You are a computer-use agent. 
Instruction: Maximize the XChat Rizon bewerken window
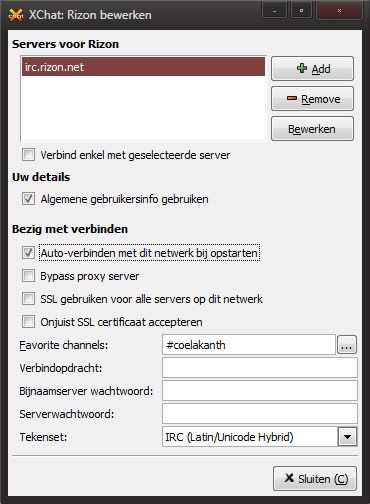click(x=301, y=11)
